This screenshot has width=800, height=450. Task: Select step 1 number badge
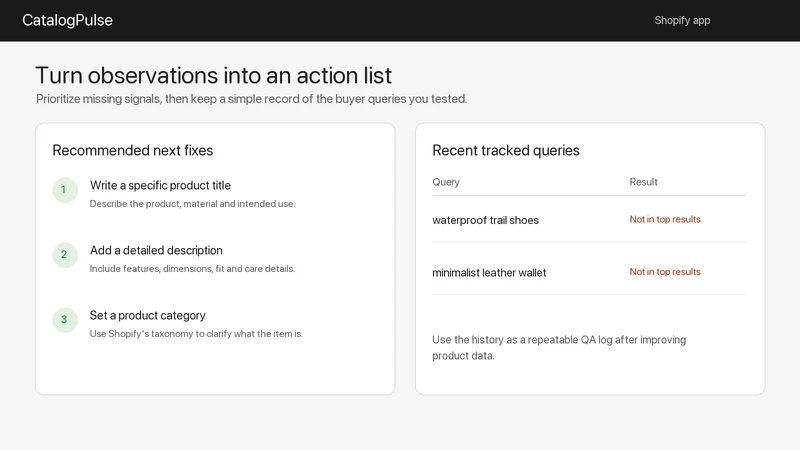65,190
